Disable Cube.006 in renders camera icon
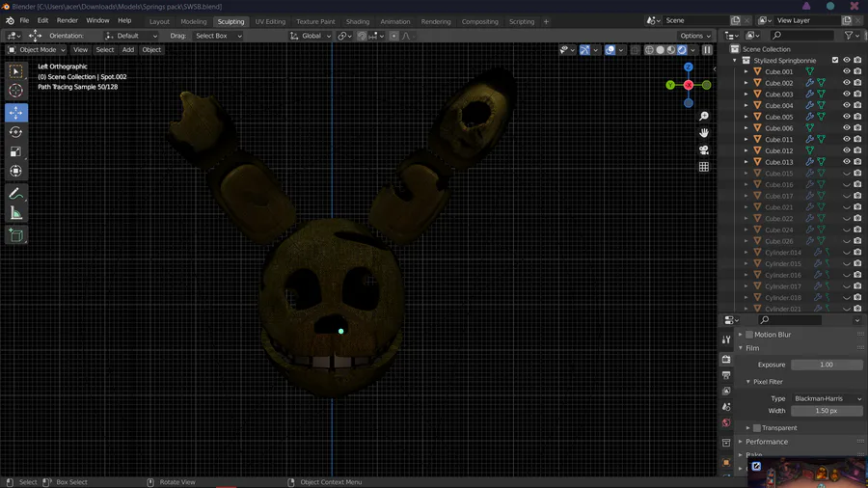 857,128
